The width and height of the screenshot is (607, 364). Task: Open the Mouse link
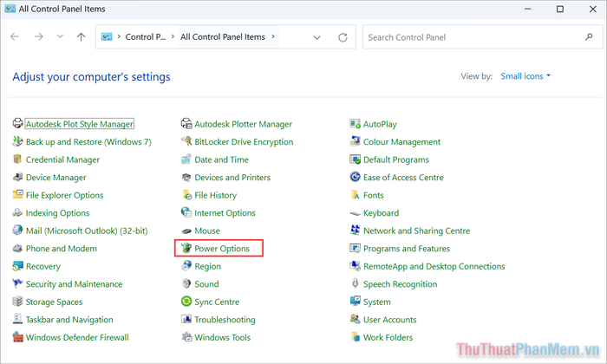207,231
